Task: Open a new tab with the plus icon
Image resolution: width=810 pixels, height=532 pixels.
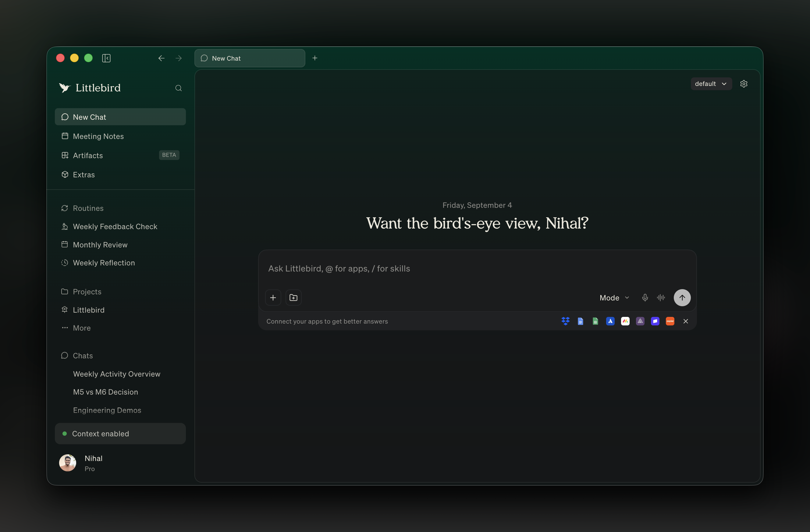Action: [x=315, y=58]
